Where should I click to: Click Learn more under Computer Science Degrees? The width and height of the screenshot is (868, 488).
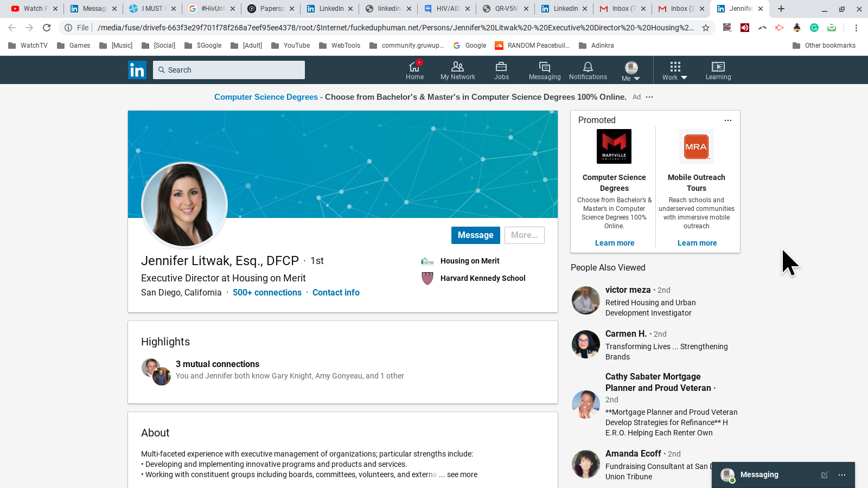[x=615, y=243]
